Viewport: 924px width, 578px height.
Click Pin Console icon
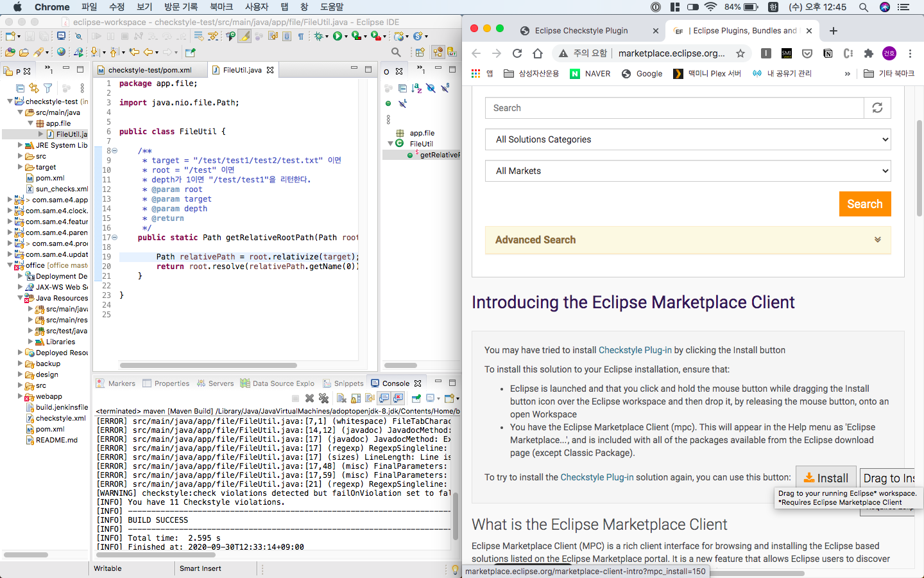pyautogui.click(x=416, y=398)
